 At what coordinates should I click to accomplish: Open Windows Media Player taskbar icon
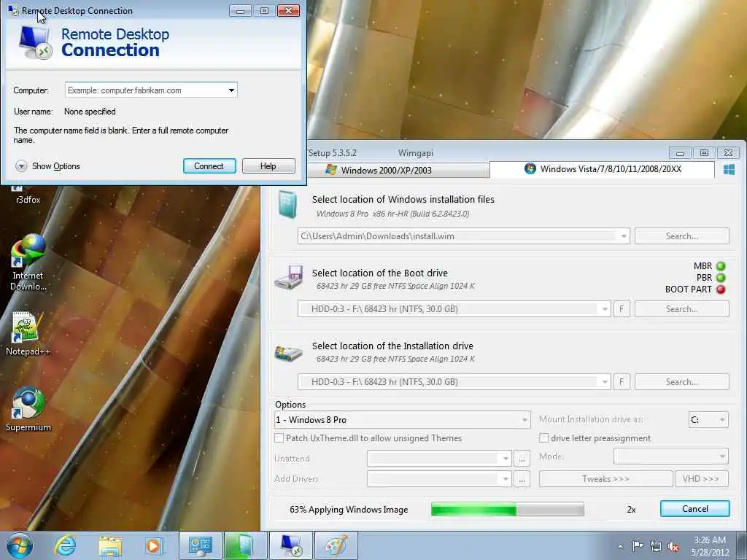pos(154,545)
